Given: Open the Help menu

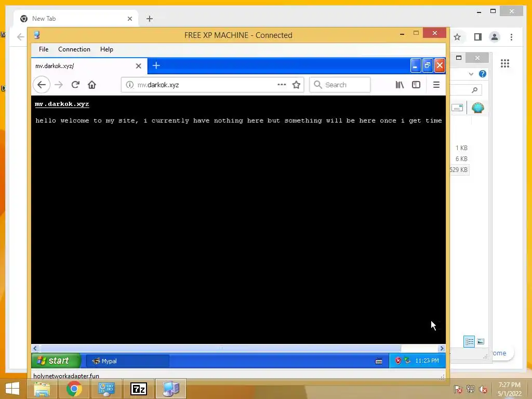Looking at the screenshot, I should (x=107, y=49).
